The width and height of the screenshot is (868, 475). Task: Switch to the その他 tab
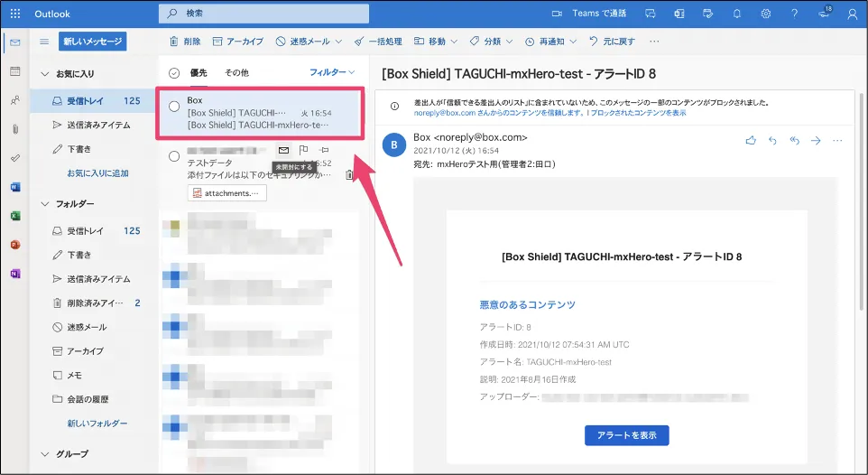236,72
